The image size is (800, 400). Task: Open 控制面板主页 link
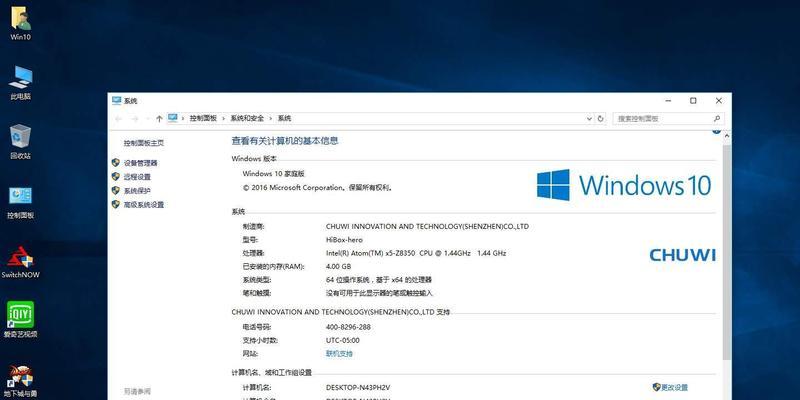pos(144,143)
